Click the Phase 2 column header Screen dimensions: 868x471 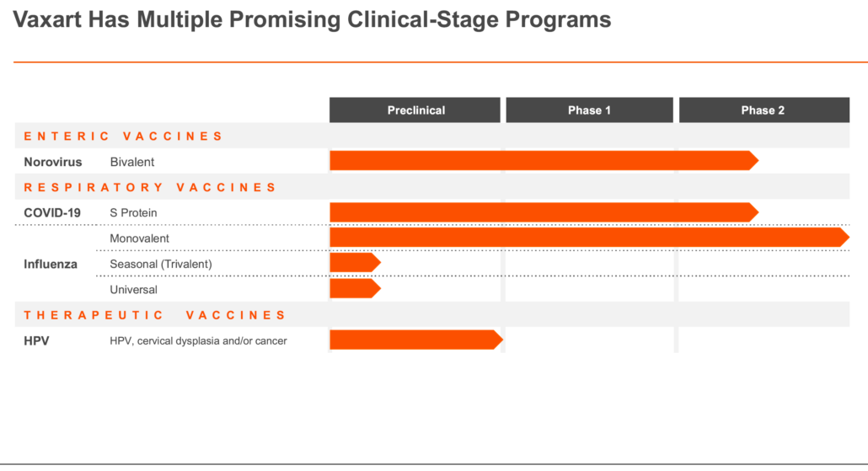pos(764,110)
